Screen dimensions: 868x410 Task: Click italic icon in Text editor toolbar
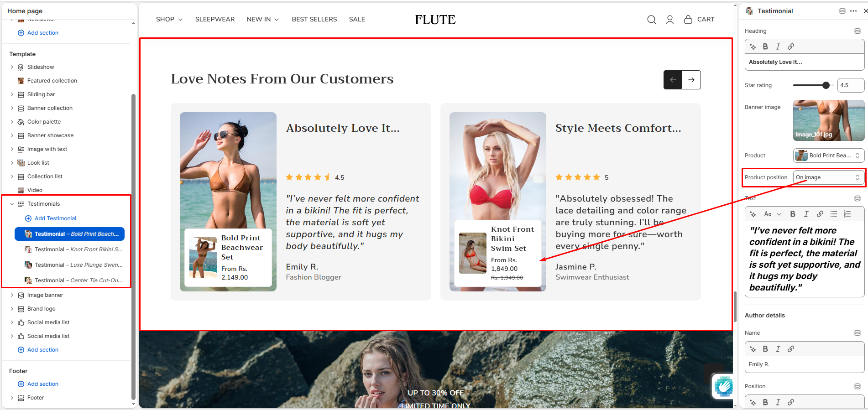point(806,214)
